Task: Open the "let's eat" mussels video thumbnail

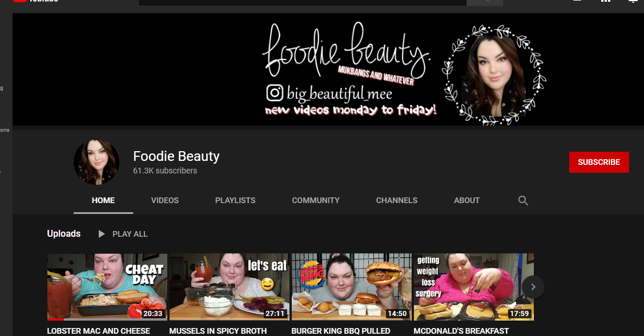Action: point(229,287)
